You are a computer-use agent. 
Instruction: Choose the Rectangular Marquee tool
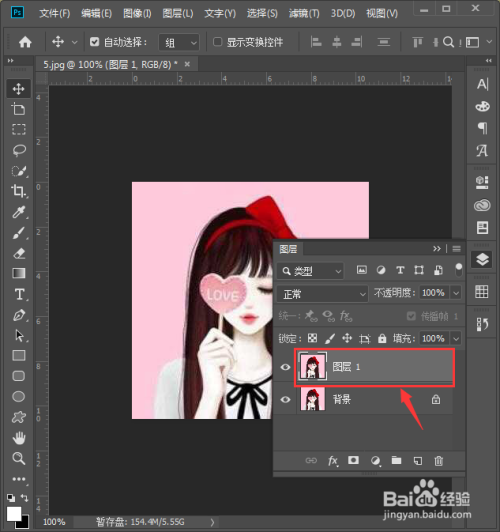[x=18, y=130]
